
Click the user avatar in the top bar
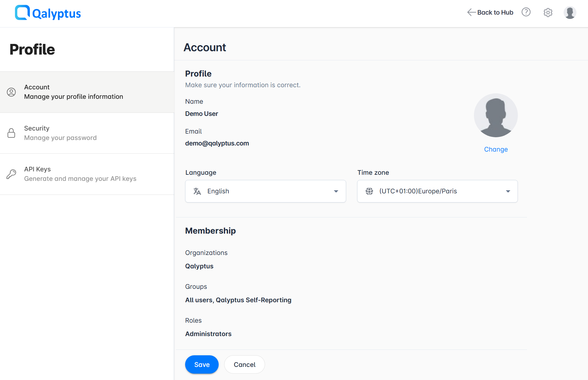tap(570, 13)
